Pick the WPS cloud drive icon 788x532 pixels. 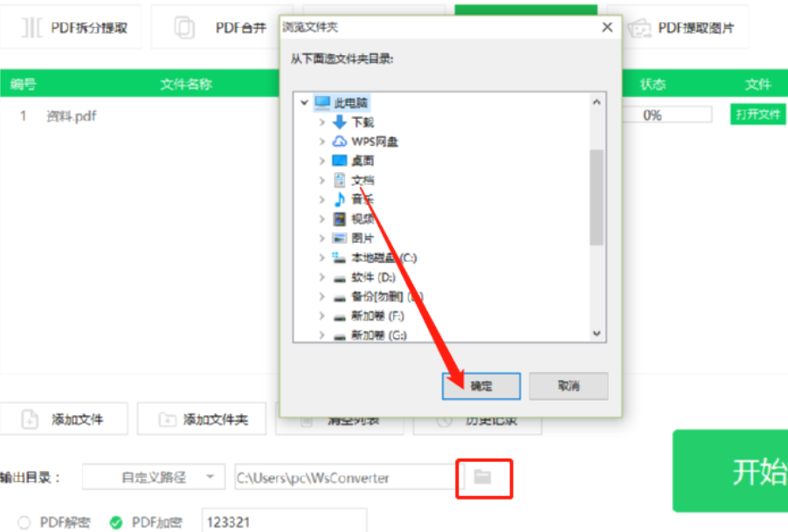coord(340,142)
